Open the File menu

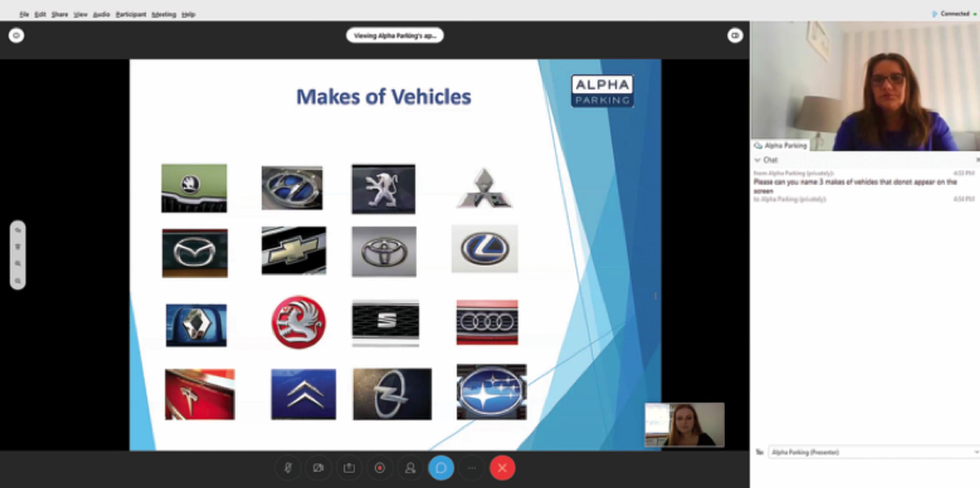[24, 15]
